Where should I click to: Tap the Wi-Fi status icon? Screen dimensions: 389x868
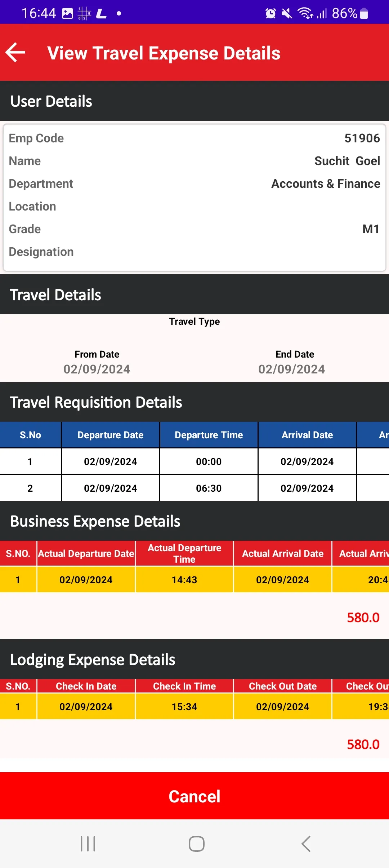pos(305,13)
